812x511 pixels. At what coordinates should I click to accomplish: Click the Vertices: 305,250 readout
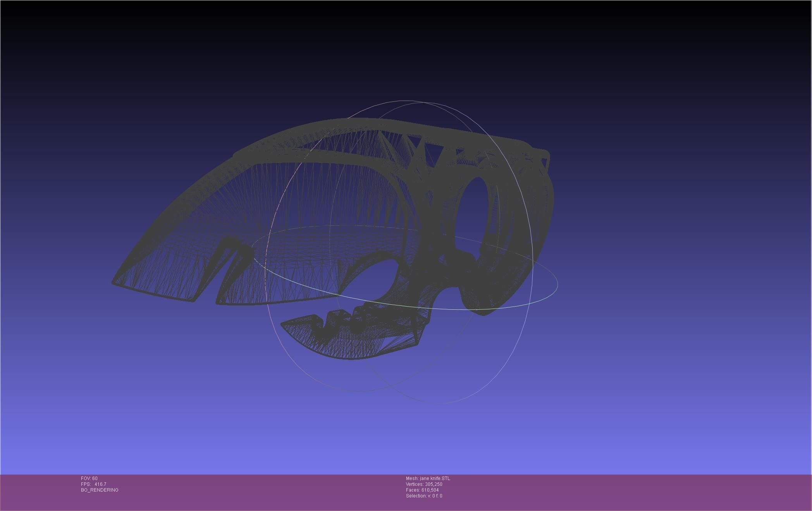point(424,484)
